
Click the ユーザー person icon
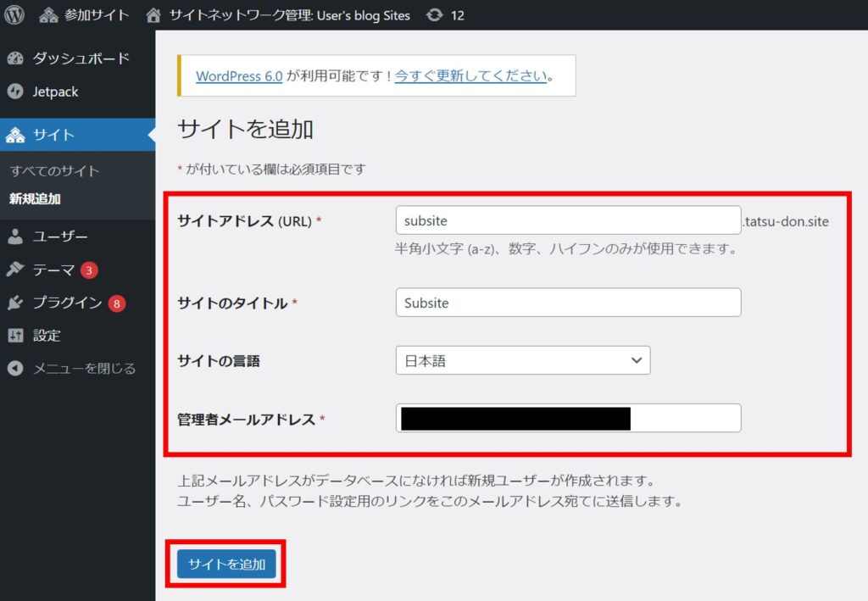(x=15, y=237)
